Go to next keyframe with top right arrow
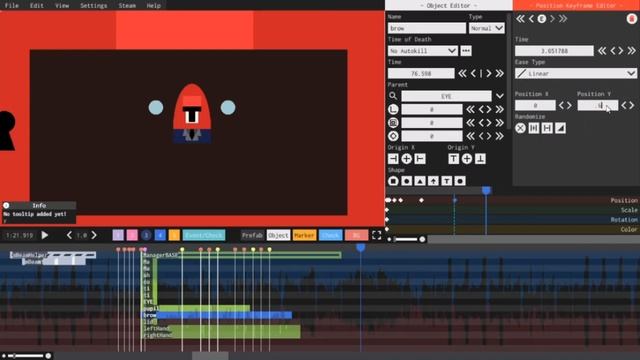The image size is (640, 360). coord(552,19)
